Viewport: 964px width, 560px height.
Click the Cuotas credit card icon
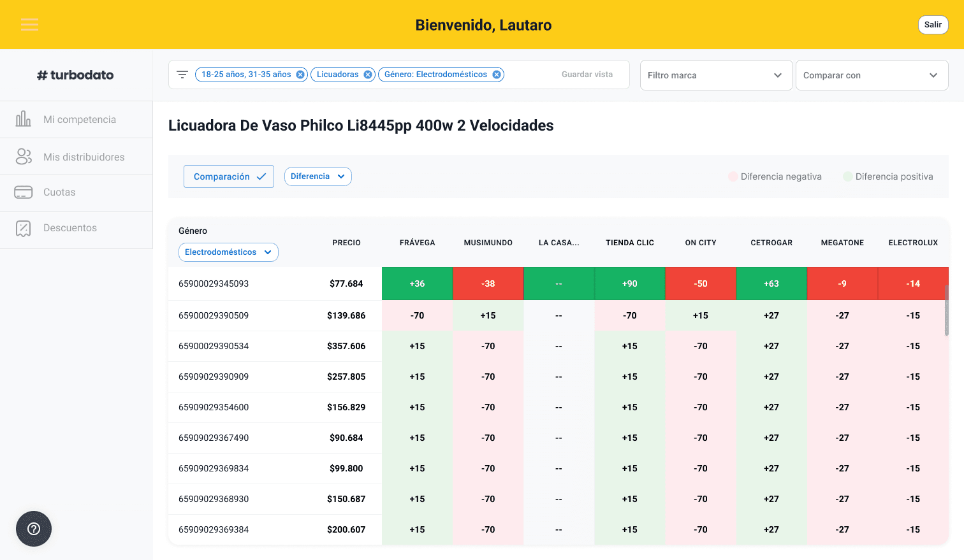(x=24, y=192)
